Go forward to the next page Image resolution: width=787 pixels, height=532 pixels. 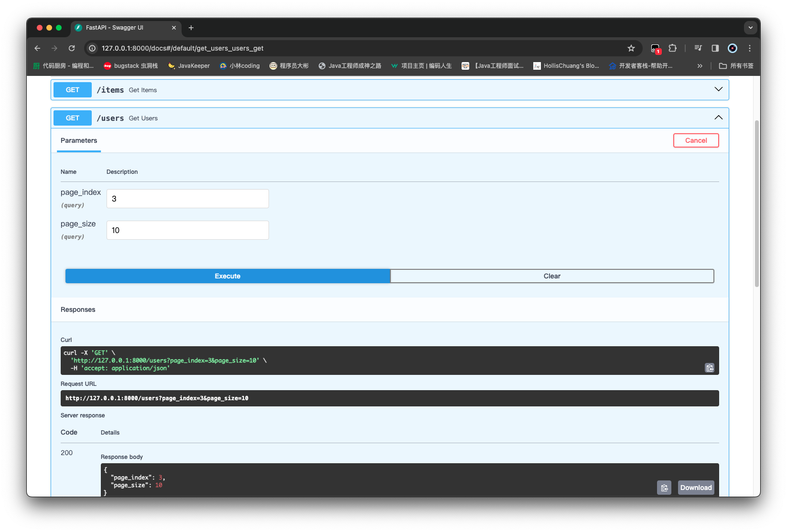pos(54,48)
